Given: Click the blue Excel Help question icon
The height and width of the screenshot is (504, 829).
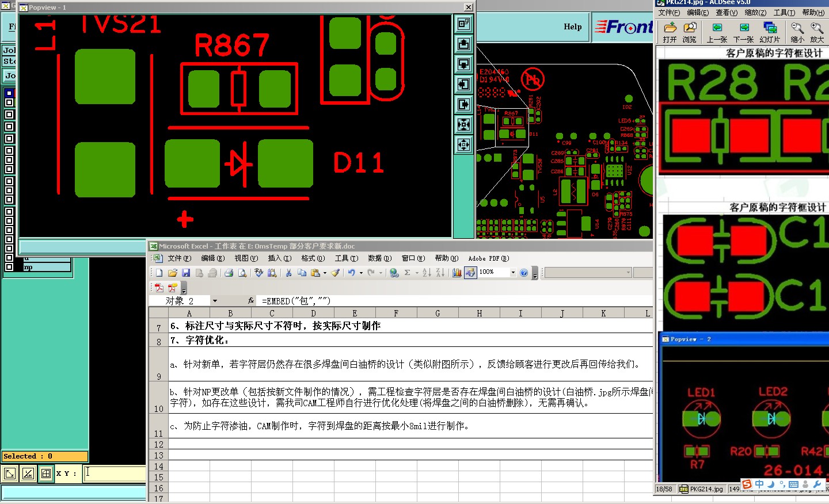Looking at the screenshot, I should (524, 273).
